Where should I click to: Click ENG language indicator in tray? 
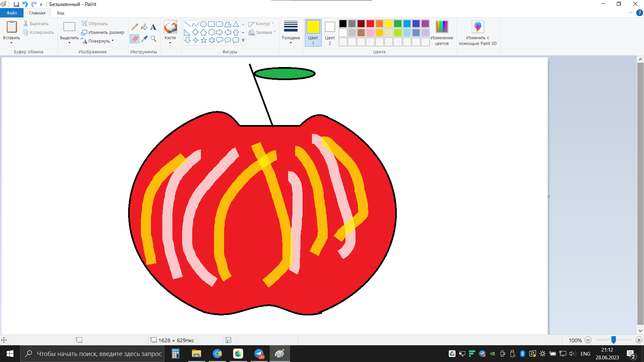(585, 354)
